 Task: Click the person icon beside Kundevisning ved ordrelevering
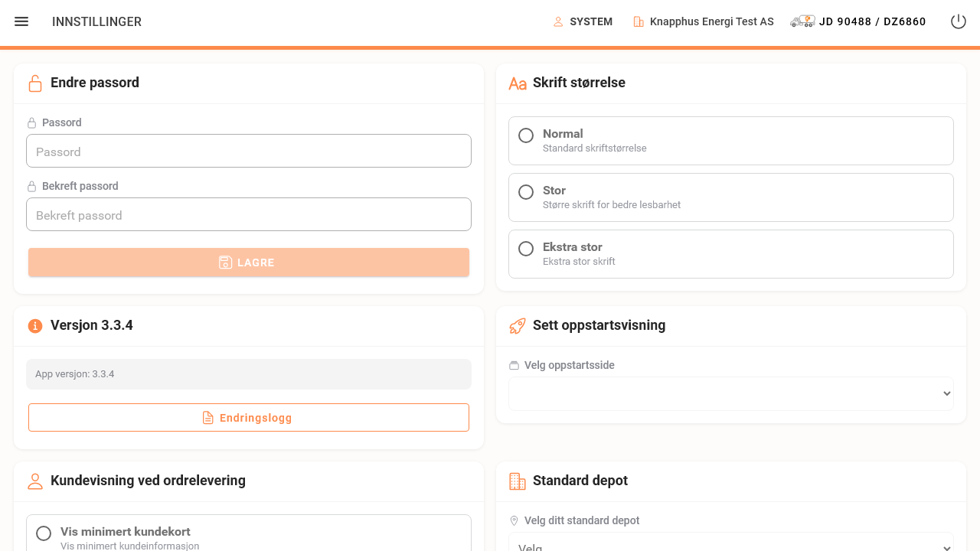point(35,481)
